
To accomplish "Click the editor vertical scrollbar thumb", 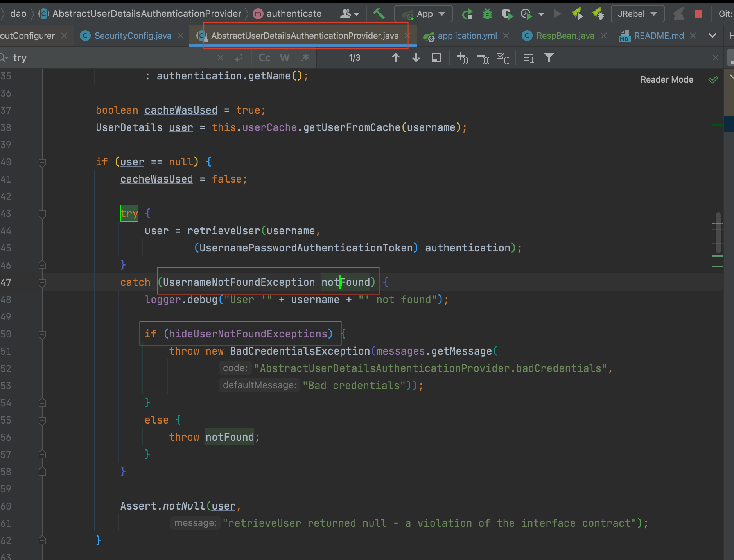I will click(718, 233).
